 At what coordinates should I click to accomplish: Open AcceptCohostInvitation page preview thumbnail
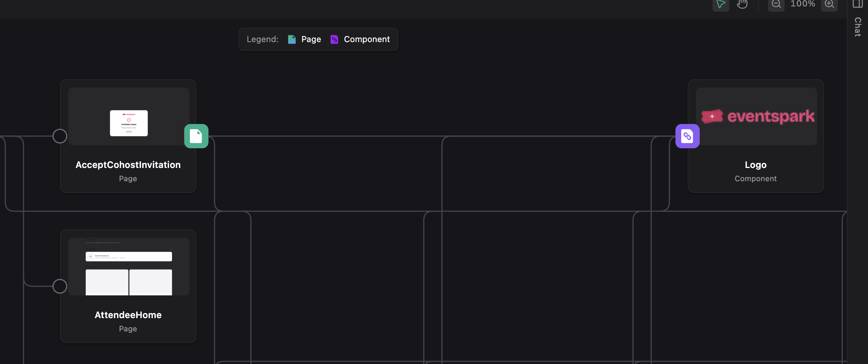(129, 116)
